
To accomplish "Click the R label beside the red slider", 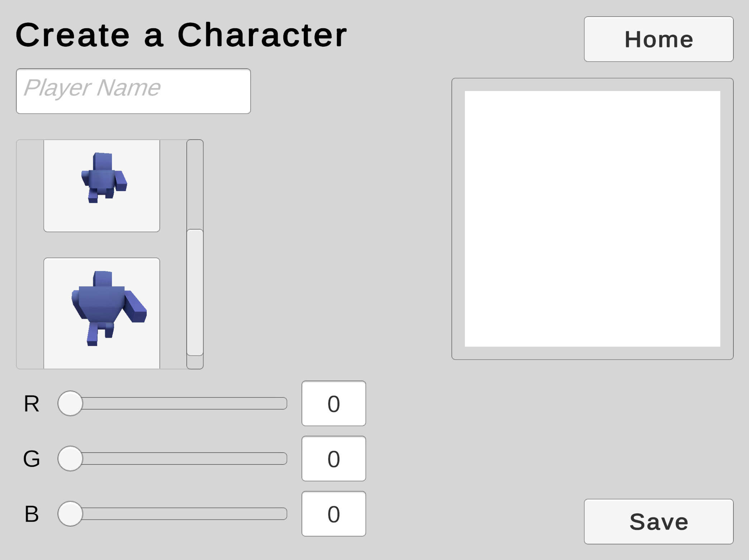I will coord(32,404).
